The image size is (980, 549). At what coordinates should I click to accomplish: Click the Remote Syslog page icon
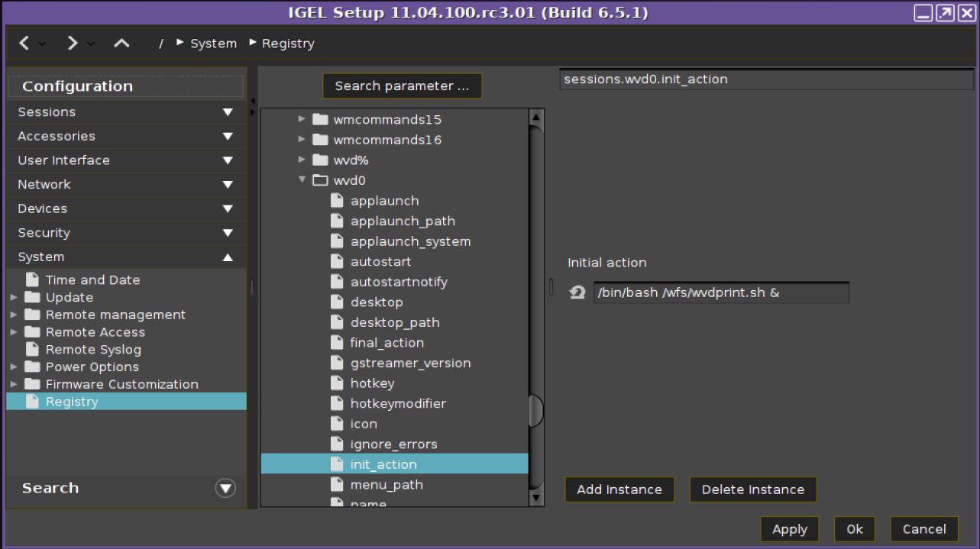coord(32,350)
